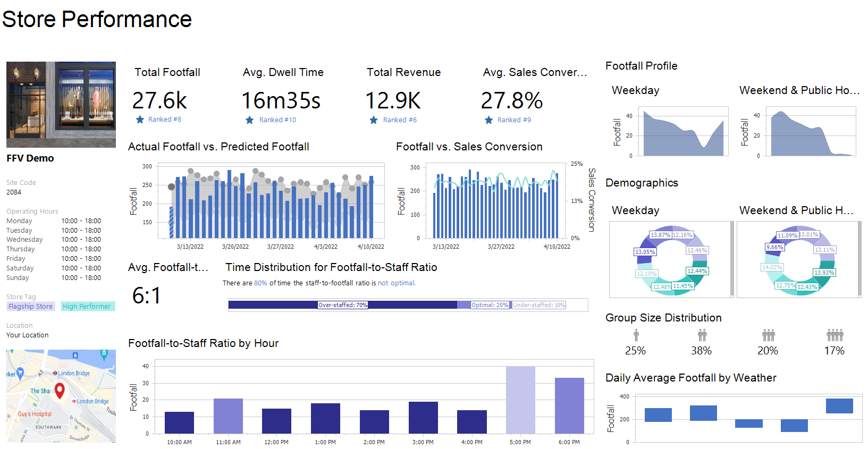Click the 3:00 PM bar in hourly ratio chart
The image size is (868, 449).
coord(423,418)
